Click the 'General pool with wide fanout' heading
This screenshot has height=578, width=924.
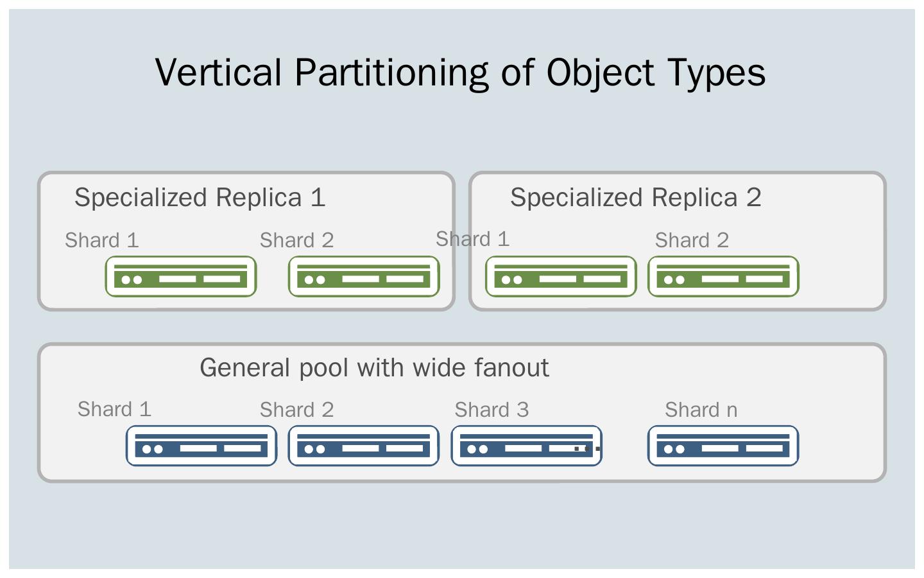[374, 368]
